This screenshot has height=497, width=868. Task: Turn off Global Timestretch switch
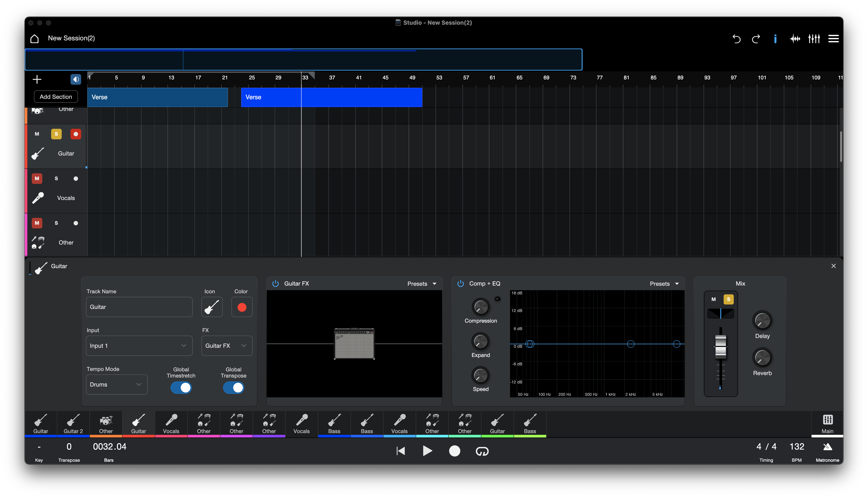pos(181,388)
